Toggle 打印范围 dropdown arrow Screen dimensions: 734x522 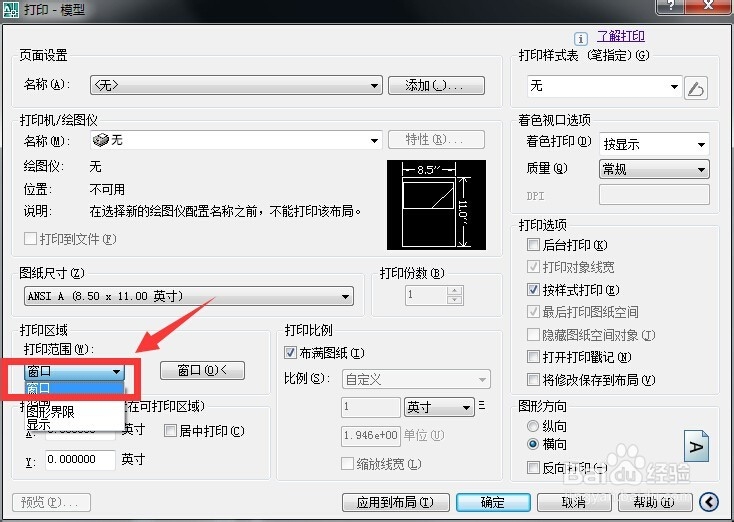(x=116, y=372)
